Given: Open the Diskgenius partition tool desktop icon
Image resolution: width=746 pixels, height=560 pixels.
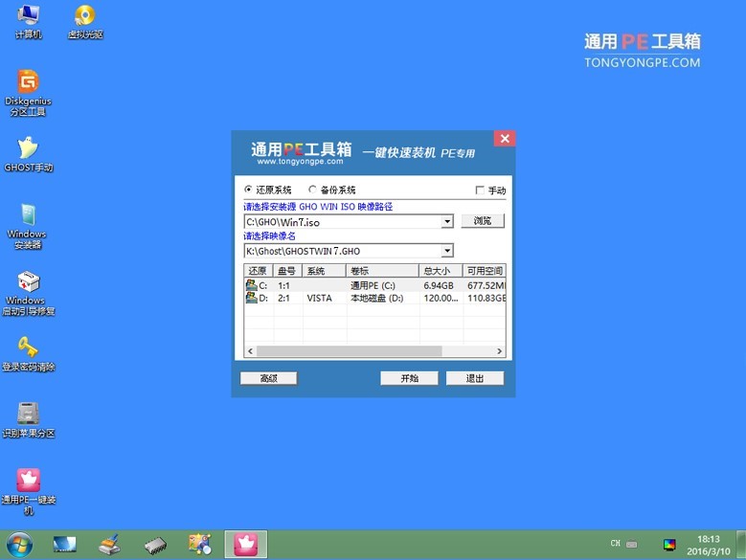Looking at the screenshot, I should [28, 83].
